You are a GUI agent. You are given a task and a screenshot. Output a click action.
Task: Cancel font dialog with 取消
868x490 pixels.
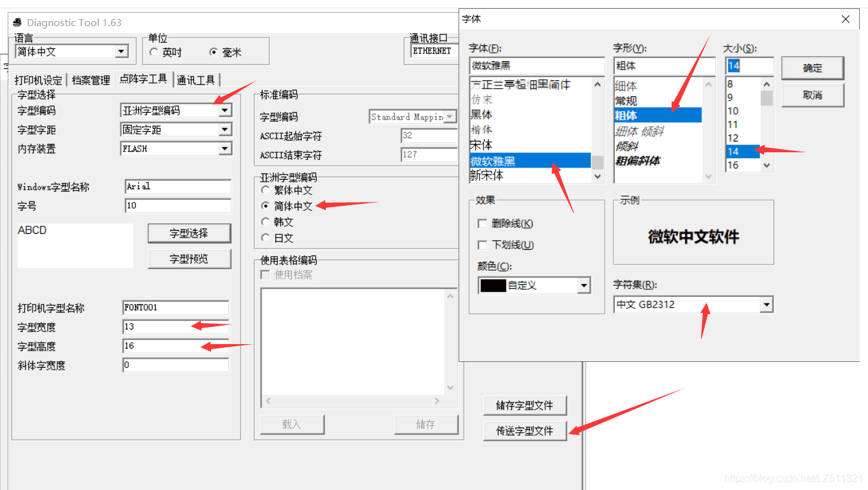[813, 95]
